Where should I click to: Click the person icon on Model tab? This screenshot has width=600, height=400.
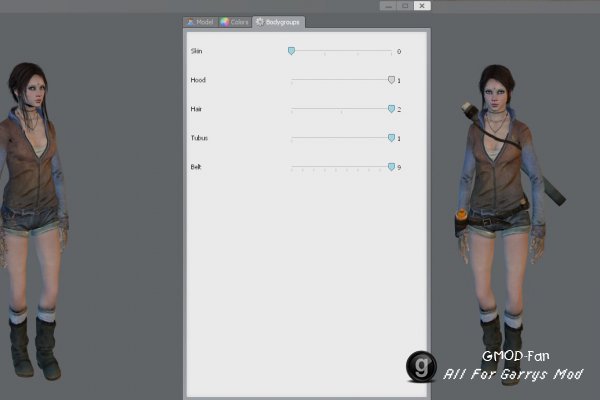pyautogui.click(x=190, y=22)
